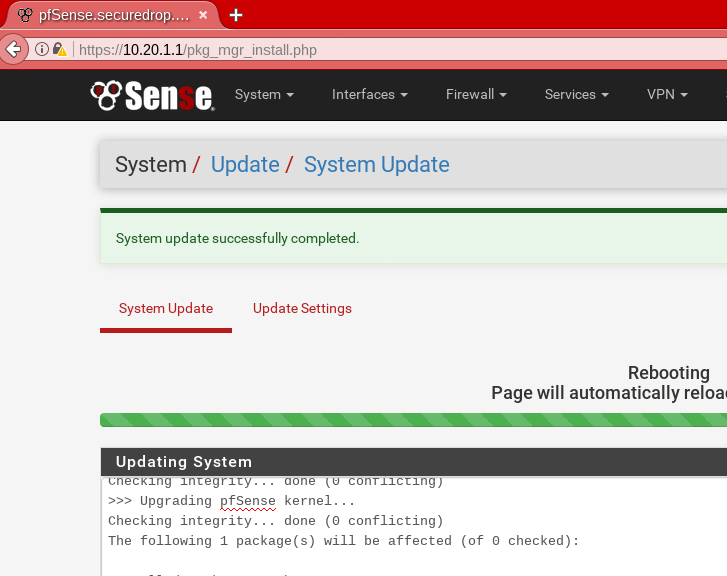Click the 'Updating System' panel header
The height and width of the screenshot is (576, 727).
[x=414, y=462]
